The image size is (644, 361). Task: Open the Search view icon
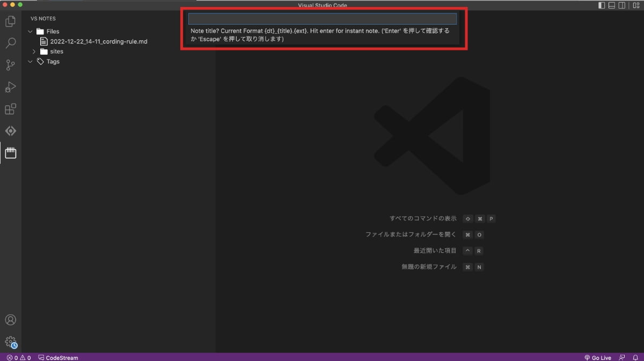click(10, 43)
